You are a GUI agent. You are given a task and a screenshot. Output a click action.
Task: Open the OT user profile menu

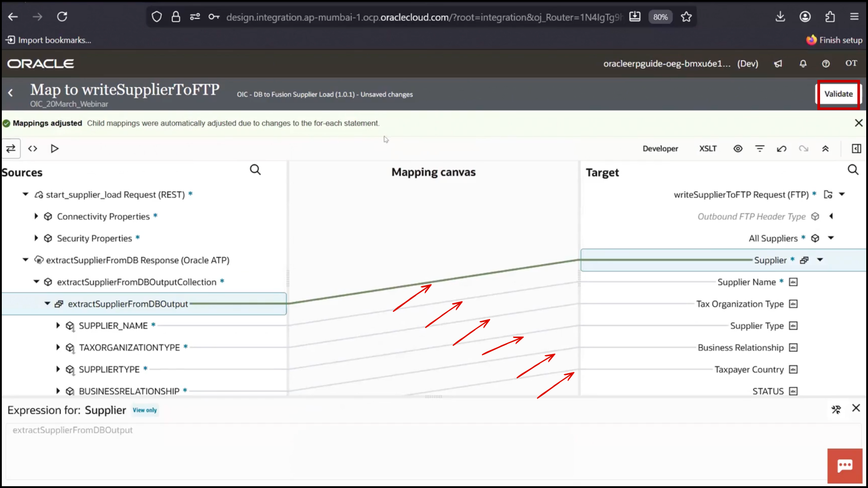[851, 63]
